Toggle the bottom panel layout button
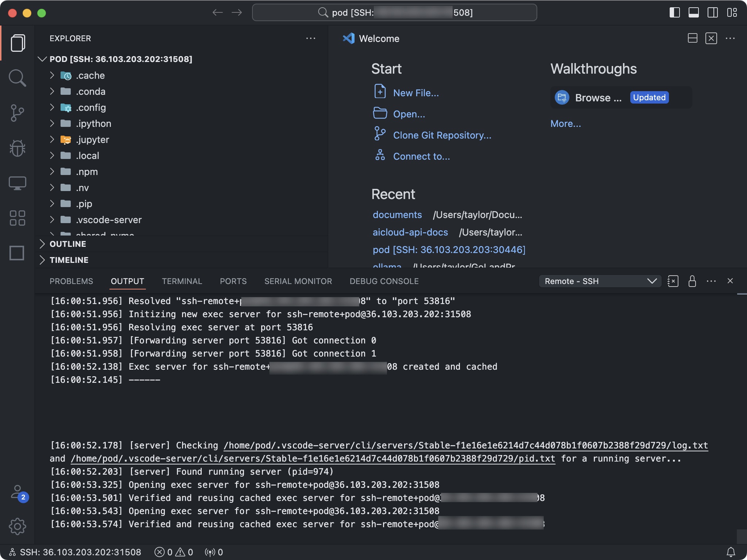747x560 pixels. click(694, 12)
